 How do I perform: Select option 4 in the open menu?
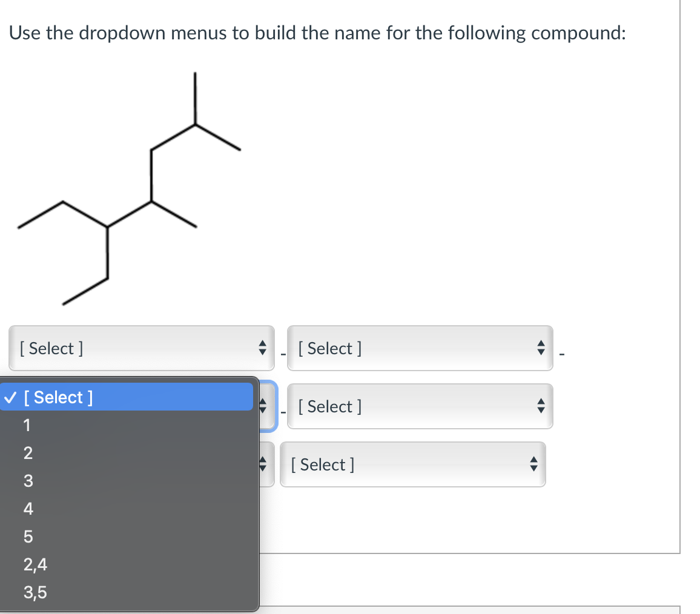(28, 509)
